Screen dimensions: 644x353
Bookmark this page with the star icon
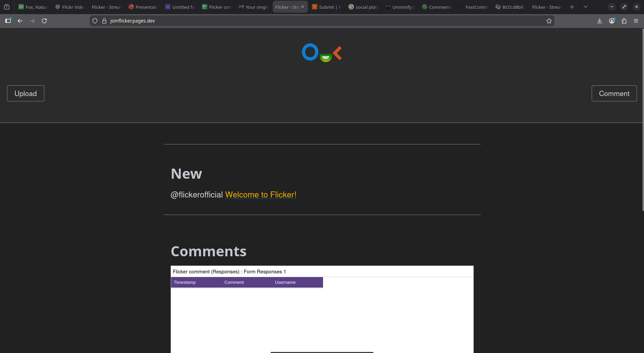tap(549, 21)
